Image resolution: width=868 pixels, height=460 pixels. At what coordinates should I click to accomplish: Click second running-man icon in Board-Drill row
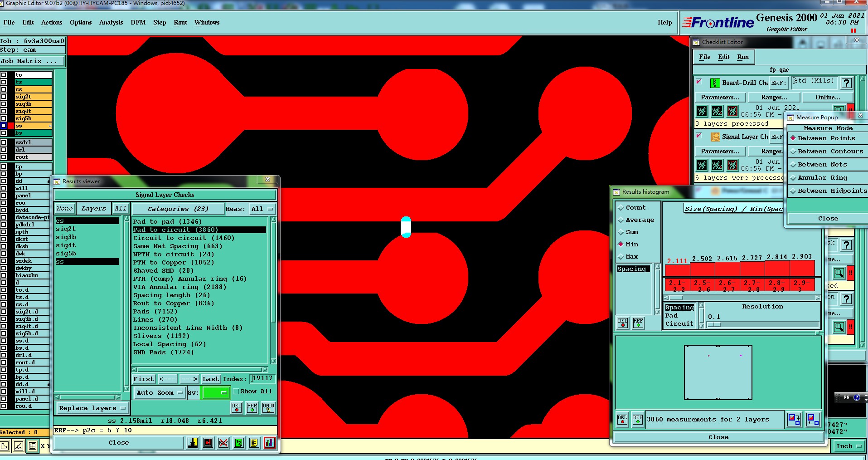click(x=717, y=111)
